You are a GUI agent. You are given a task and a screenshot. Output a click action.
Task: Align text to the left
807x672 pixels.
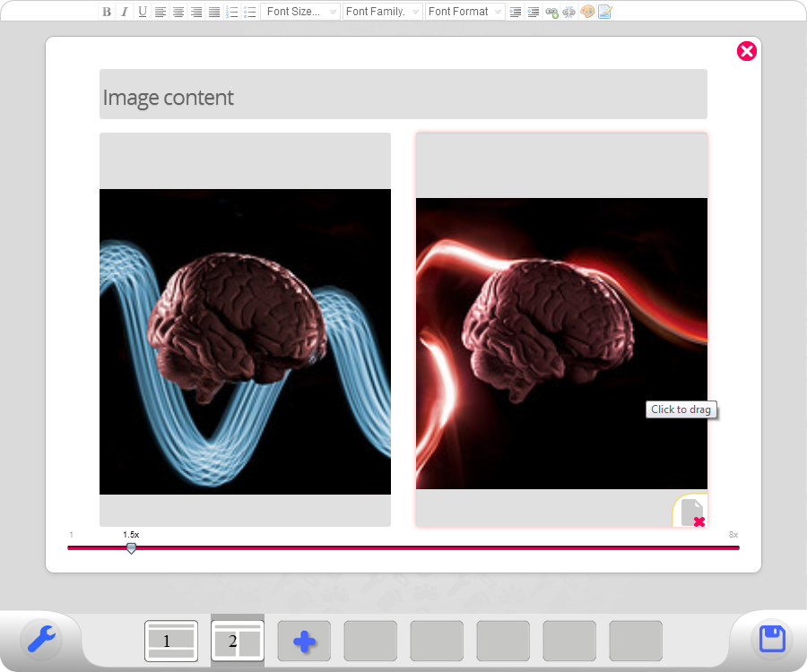click(x=161, y=12)
